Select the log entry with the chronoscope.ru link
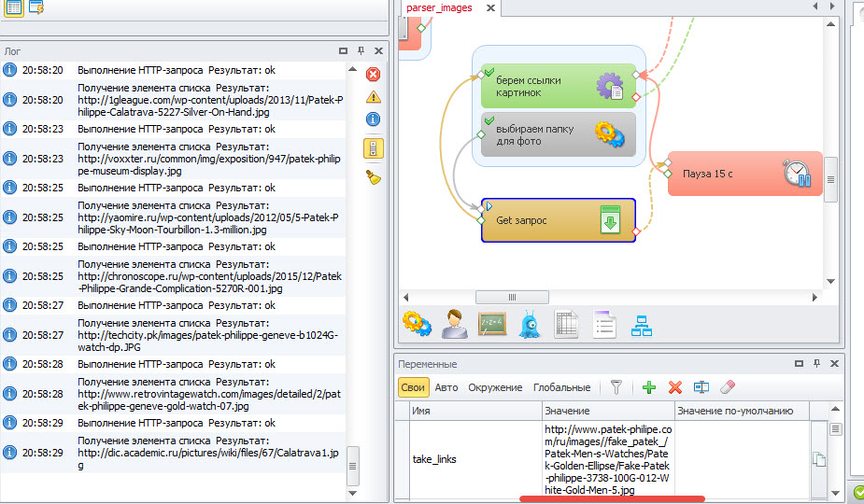The image size is (864, 504). [x=173, y=276]
